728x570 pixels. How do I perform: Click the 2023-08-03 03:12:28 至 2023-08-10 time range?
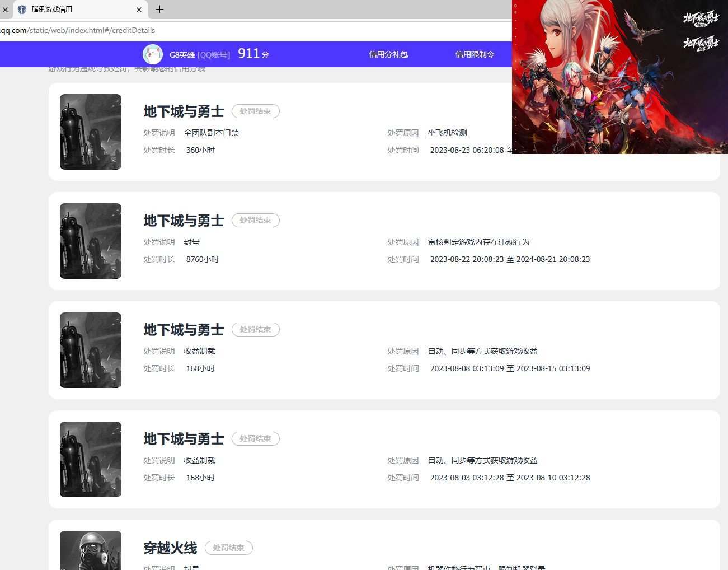[510, 478]
